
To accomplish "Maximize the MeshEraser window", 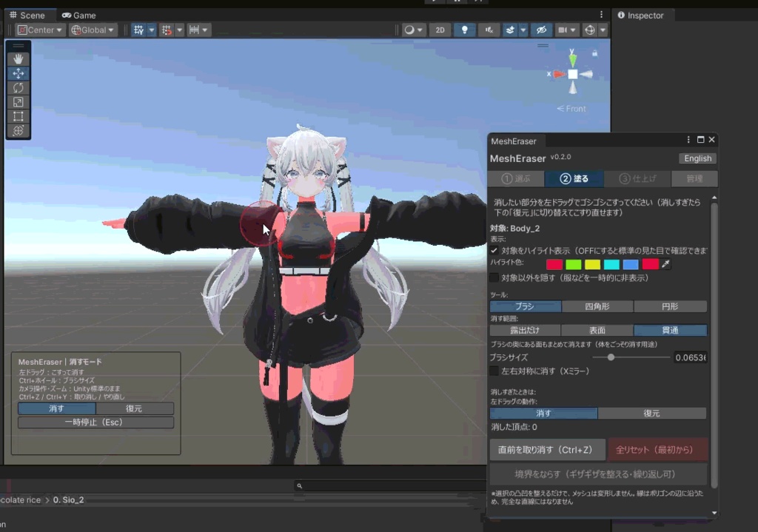I will click(x=700, y=140).
